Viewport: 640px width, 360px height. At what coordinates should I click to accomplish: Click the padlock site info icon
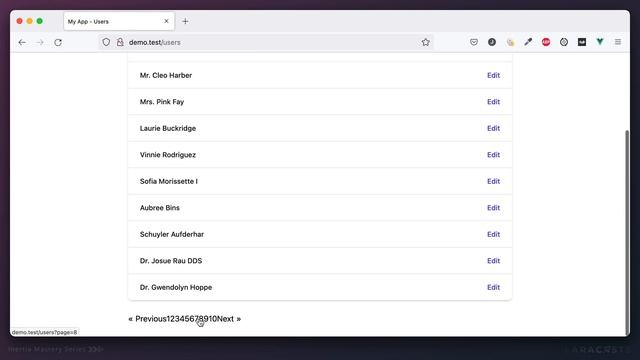pyautogui.click(x=120, y=42)
